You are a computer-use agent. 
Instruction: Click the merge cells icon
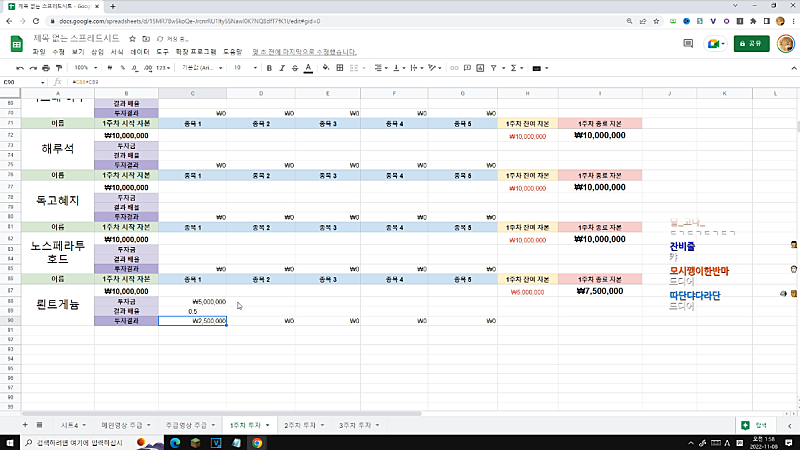tap(354, 68)
